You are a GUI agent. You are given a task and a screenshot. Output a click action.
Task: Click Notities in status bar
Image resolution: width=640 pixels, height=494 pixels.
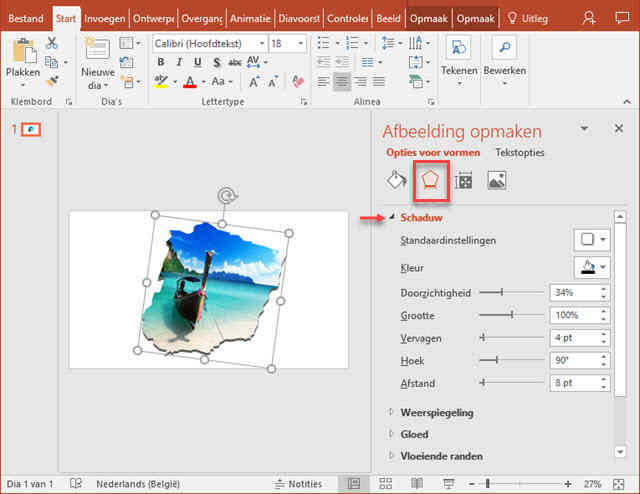(x=299, y=484)
